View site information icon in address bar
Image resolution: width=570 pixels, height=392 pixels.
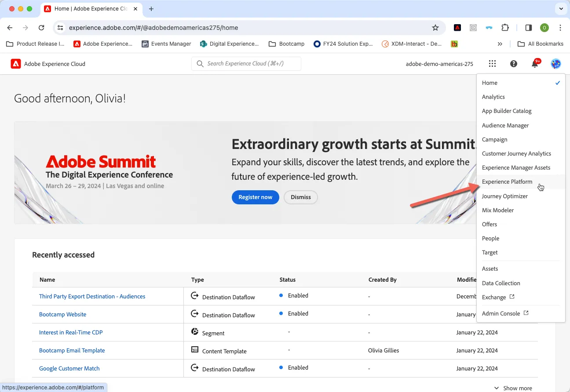pos(61,28)
